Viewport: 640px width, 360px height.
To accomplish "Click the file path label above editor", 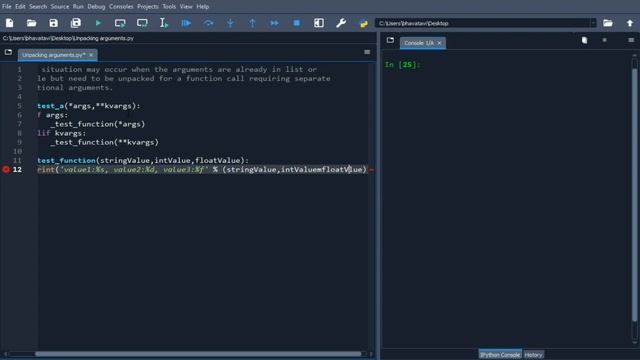I will tap(68, 38).
